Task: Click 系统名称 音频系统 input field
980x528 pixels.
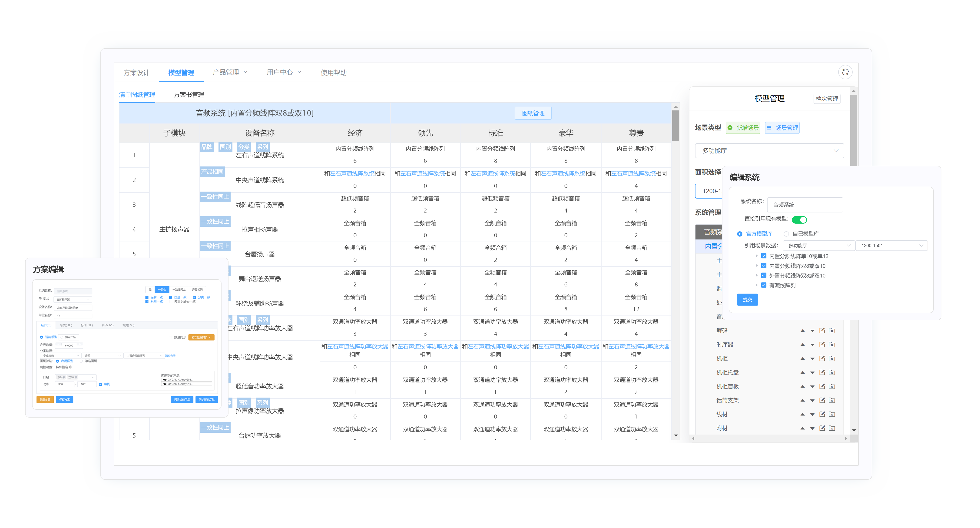Action: [x=805, y=205]
